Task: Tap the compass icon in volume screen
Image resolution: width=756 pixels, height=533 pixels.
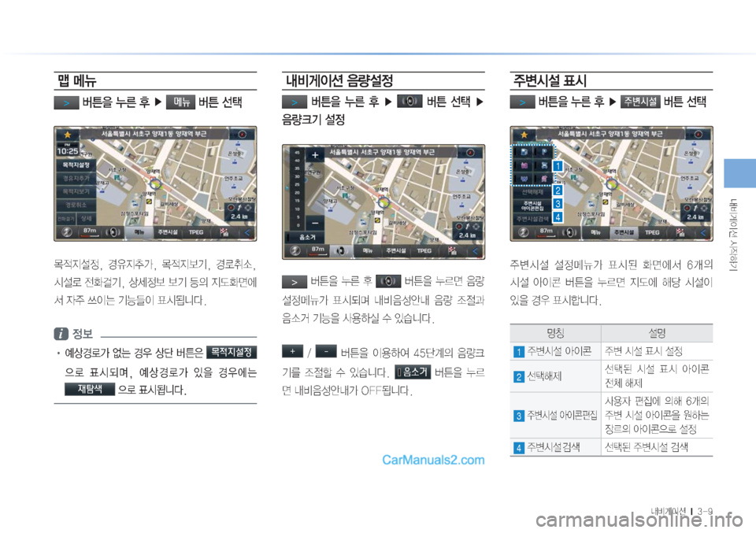Action: [471, 153]
